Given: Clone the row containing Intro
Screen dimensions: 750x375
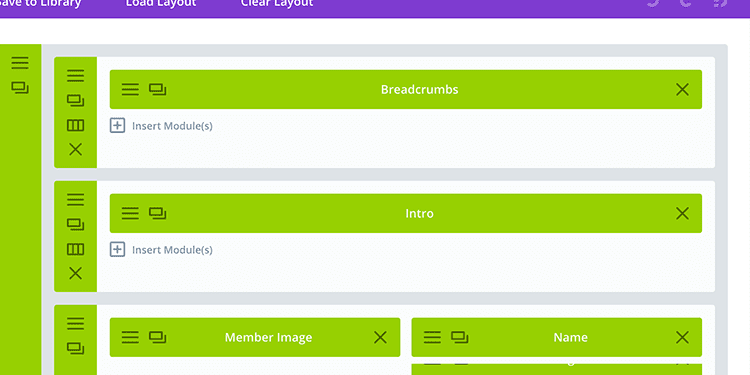Looking at the screenshot, I should pos(75,224).
